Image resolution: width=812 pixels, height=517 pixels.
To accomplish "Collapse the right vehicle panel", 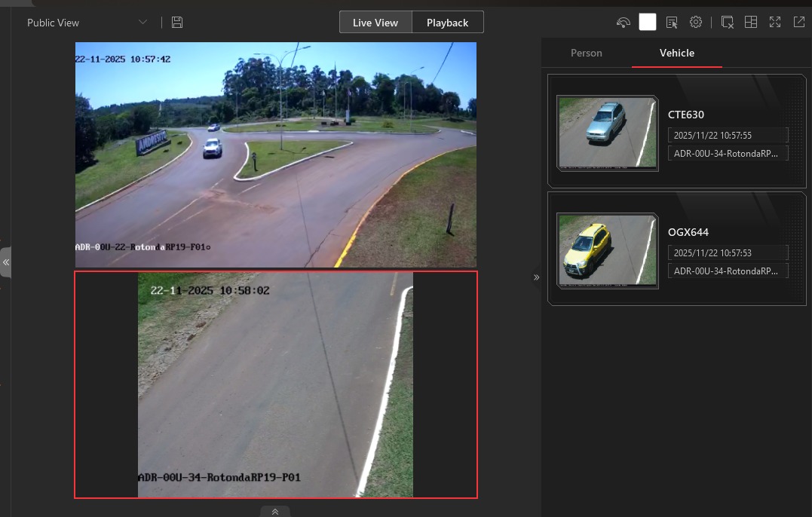I will (537, 277).
